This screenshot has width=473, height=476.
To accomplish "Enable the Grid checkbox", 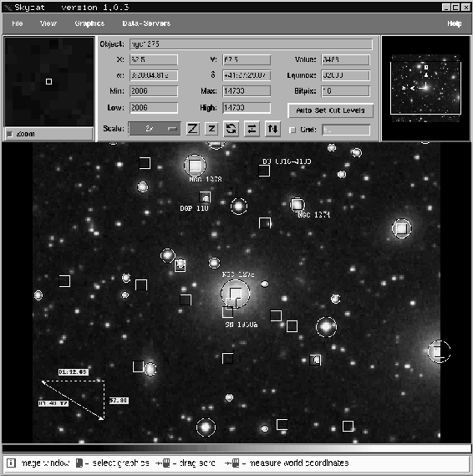I will tap(292, 130).
